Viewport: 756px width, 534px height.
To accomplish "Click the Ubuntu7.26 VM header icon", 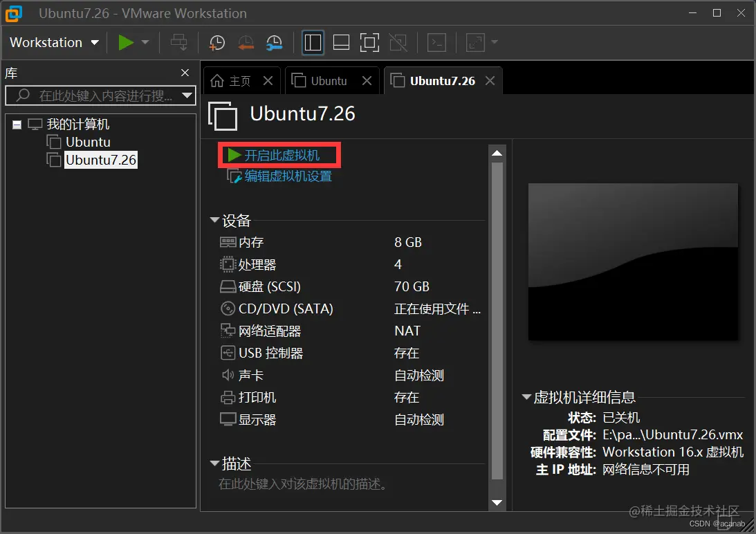I will click(x=223, y=116).
